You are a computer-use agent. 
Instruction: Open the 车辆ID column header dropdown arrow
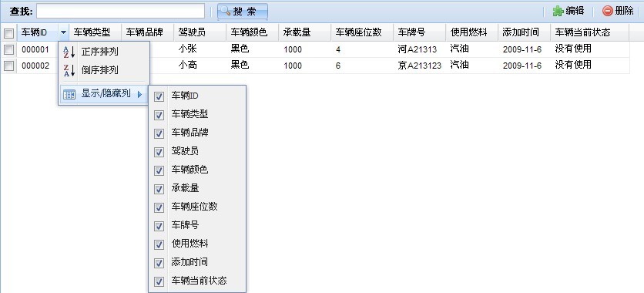point(63,32)
